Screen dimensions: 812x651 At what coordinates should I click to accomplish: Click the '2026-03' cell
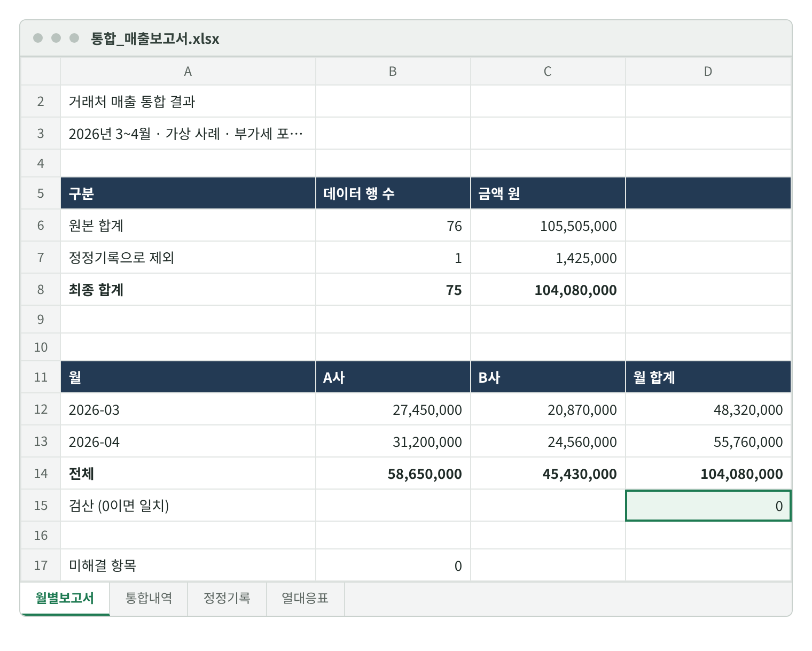coord(188,409)
